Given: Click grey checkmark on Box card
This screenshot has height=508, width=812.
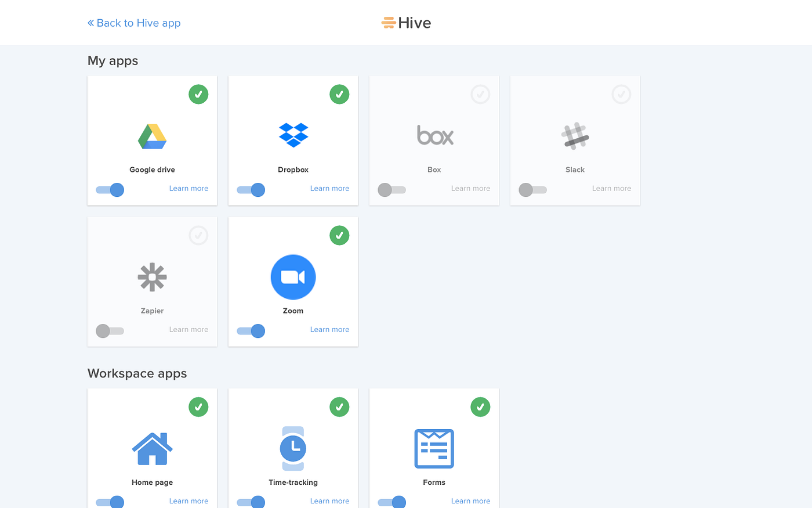Looking at the screenshot, I should (x=480, y=94).
